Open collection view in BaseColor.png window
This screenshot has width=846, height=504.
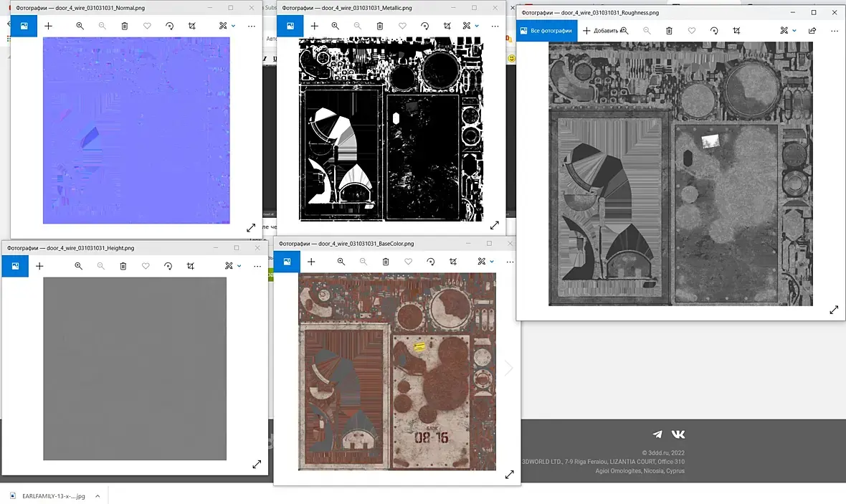click(287, 262)
